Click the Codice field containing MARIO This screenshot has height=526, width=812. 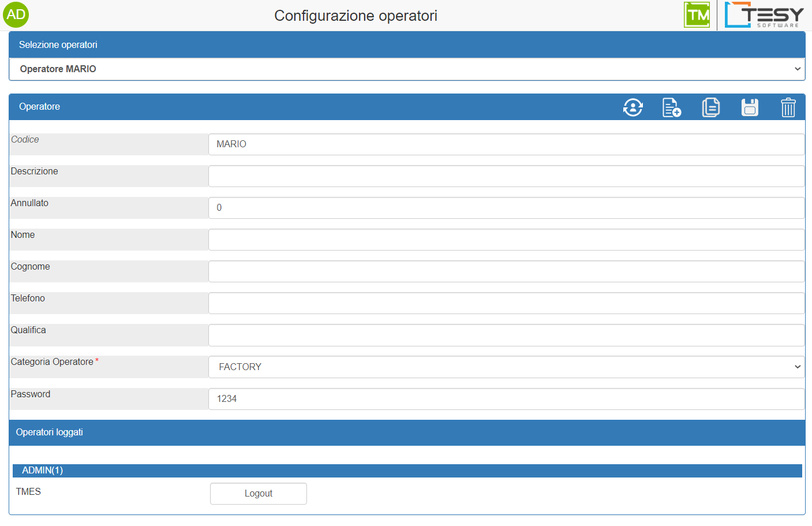click(x=506, y=144)
